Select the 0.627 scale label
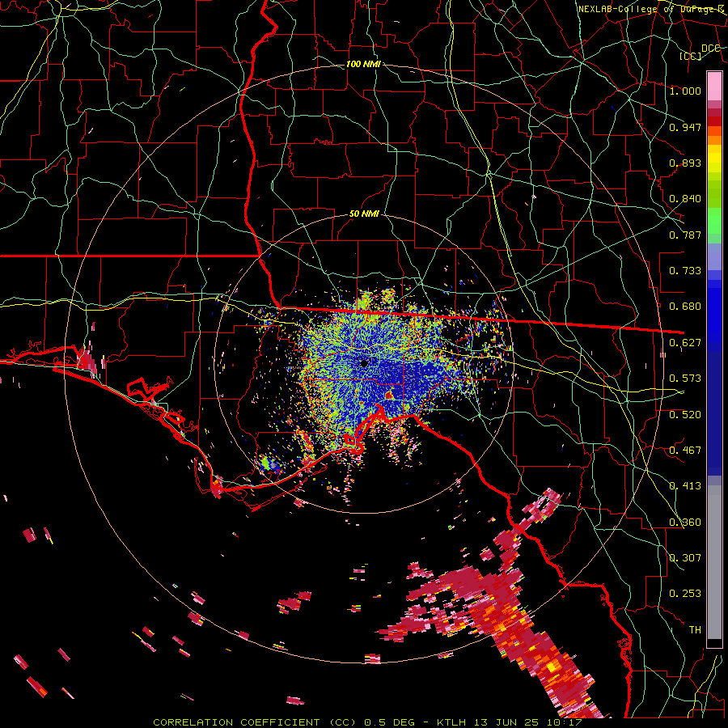The width and height of the screenshot is (728, 728). 685,342
